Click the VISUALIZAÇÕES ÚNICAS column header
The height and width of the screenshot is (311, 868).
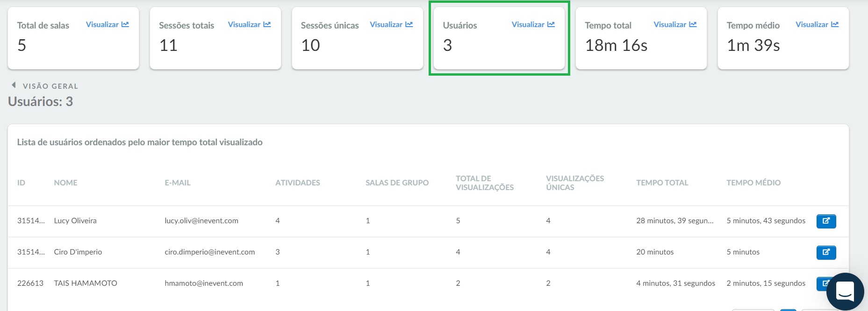tap(575, 183)
